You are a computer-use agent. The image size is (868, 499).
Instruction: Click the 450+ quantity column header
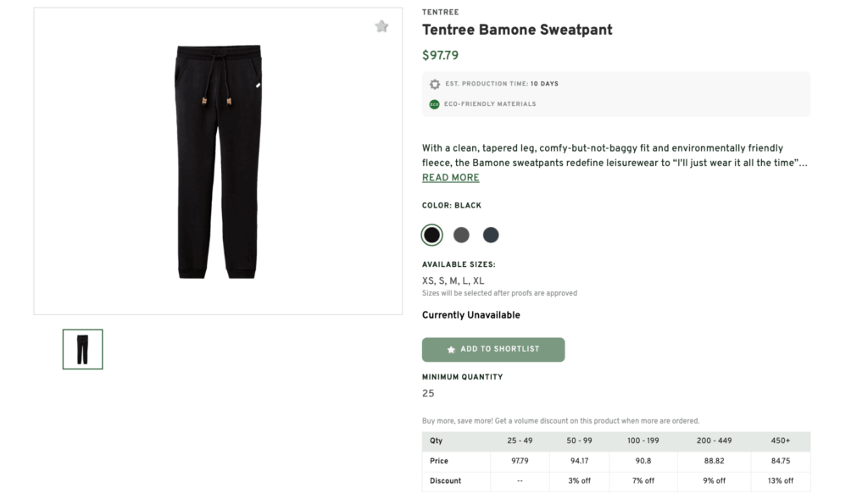pyautogui.click(x=780, y=441)
